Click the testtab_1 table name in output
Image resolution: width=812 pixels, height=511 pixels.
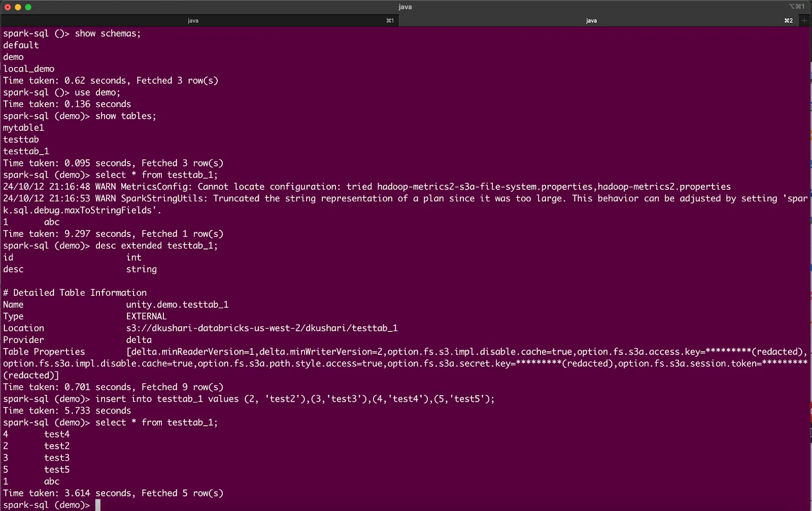coord(26,151)
